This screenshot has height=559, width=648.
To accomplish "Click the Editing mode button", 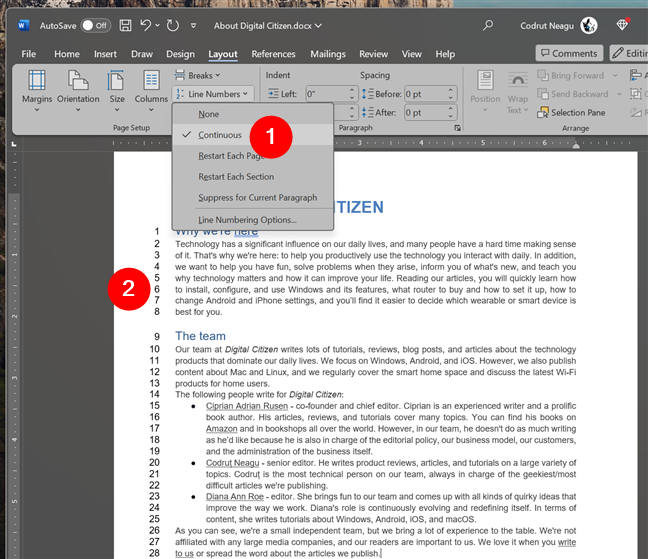I will (x=629, y=53).
